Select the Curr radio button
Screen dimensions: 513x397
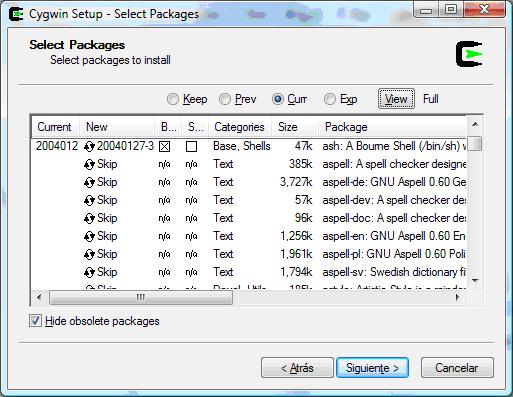click(x=277, y=99)
